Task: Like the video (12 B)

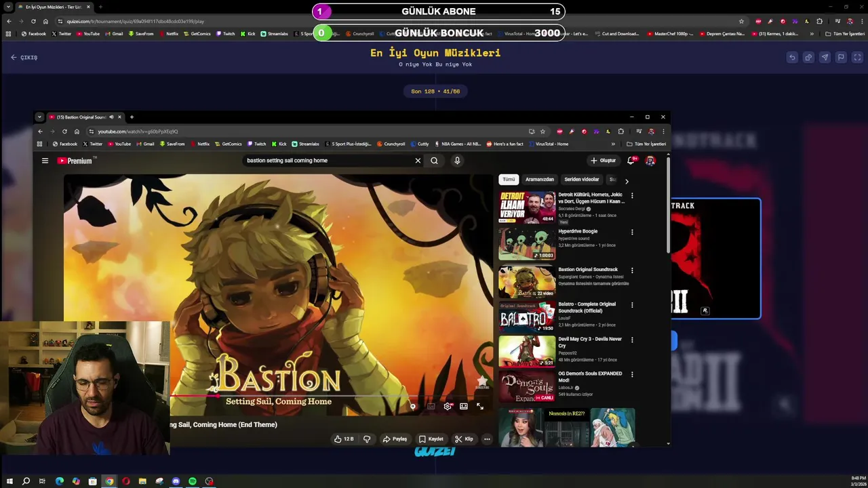Action: click(344, 439)
